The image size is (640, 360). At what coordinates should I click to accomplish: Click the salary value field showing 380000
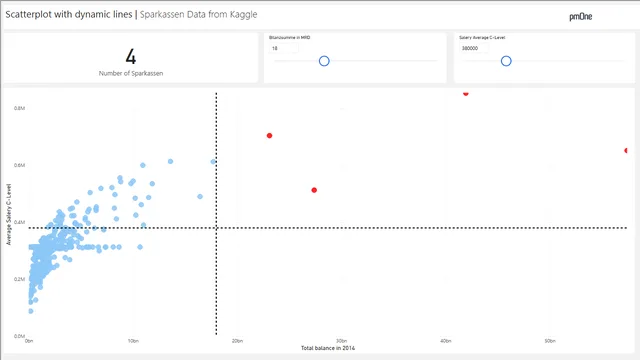(474, 48)
